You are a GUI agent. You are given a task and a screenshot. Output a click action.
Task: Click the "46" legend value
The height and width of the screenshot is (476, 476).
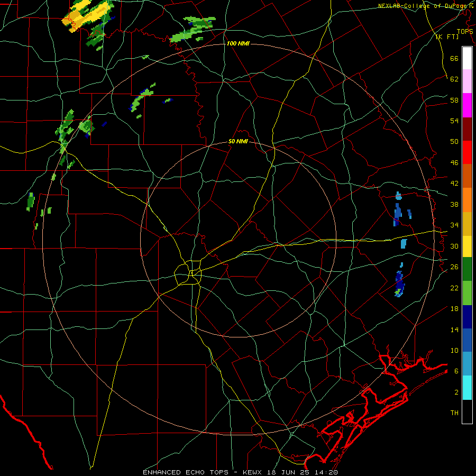pyautogui.click(x=454, y=163)
